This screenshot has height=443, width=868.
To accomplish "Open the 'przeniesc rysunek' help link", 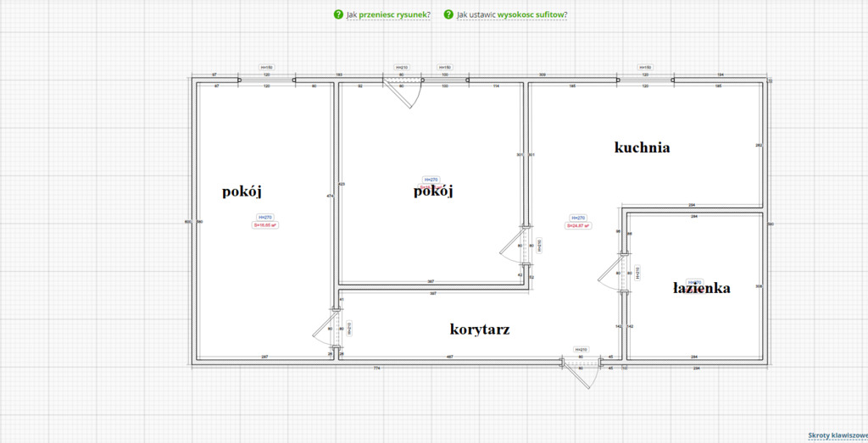I will (393, 14).
